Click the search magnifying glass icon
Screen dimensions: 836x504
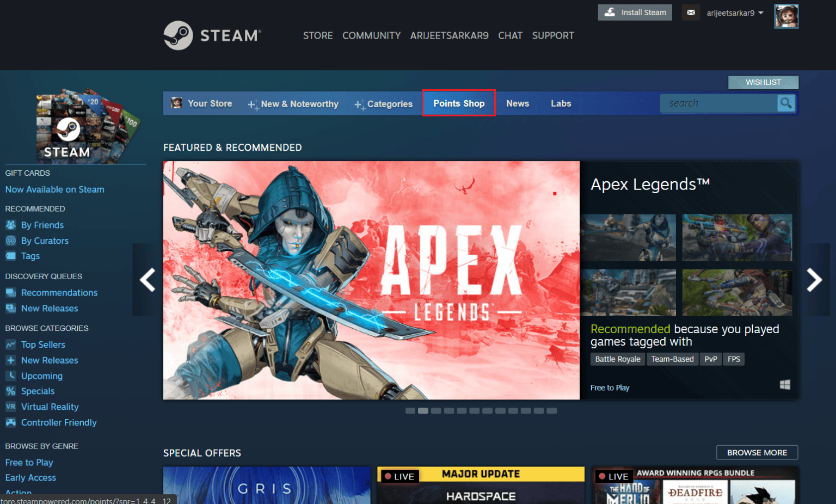point(786,103)
